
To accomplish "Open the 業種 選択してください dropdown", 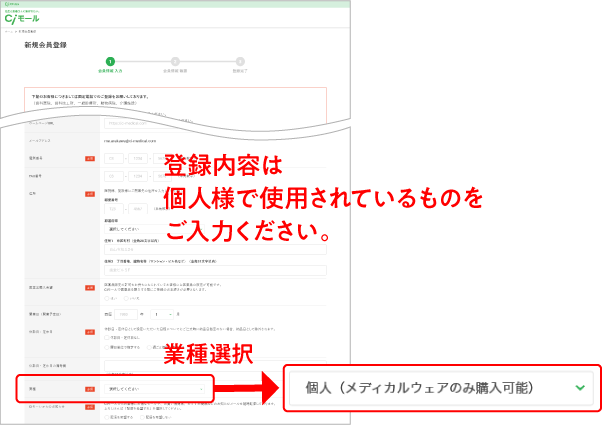I will coord(154,389).
